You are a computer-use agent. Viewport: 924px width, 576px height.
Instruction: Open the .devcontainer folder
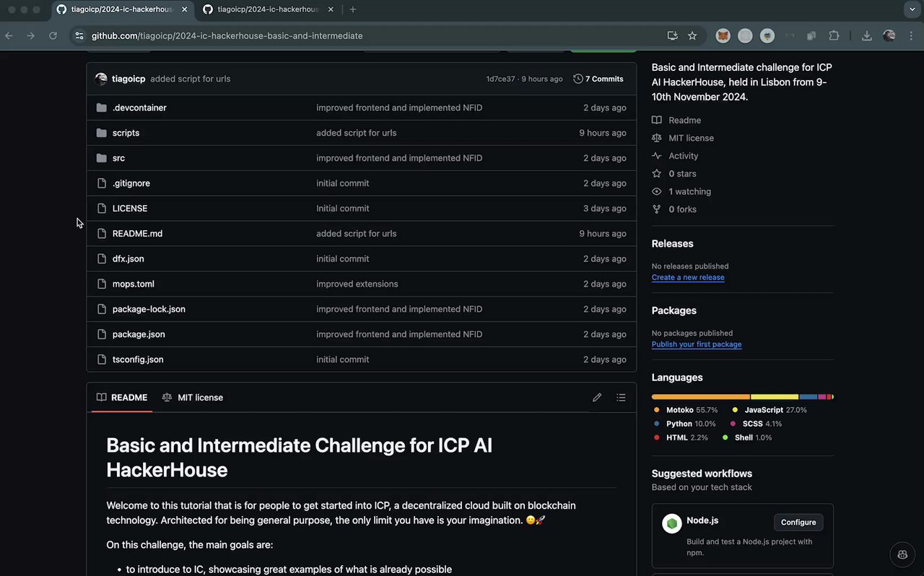click(139, 108)
